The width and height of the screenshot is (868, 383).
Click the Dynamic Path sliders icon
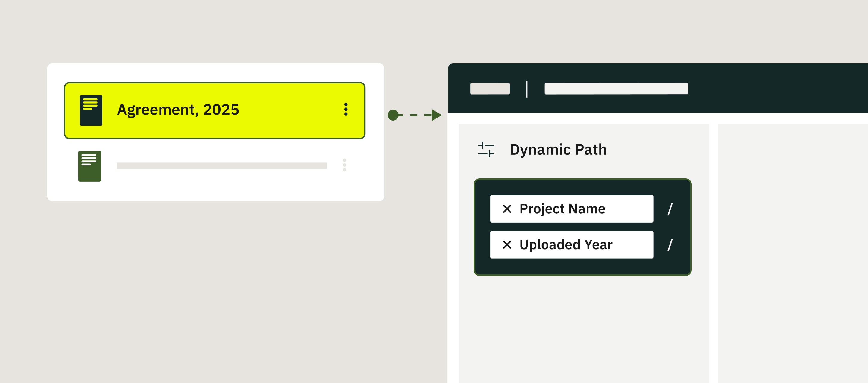[x=486, y=150]
